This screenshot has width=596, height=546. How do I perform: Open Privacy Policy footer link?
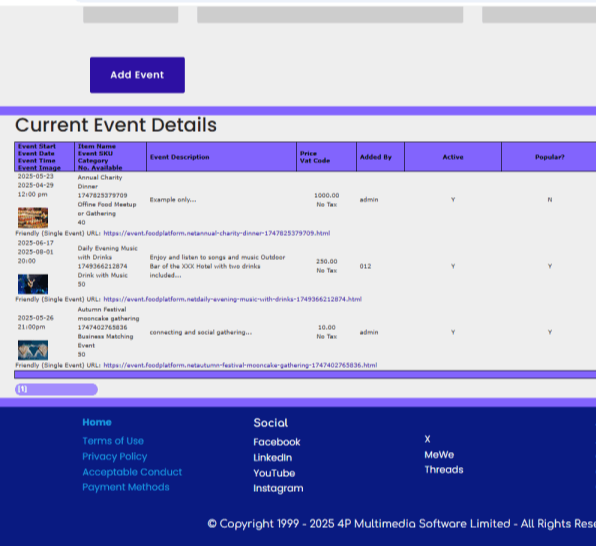pos(114,456)
